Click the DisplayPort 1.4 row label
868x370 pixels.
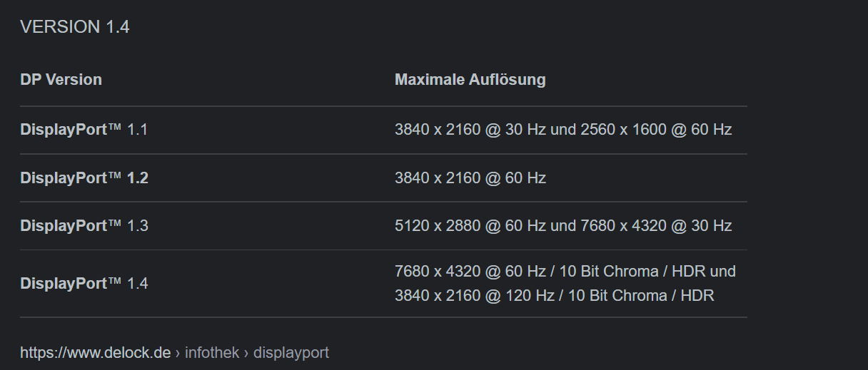coord(84,283)
